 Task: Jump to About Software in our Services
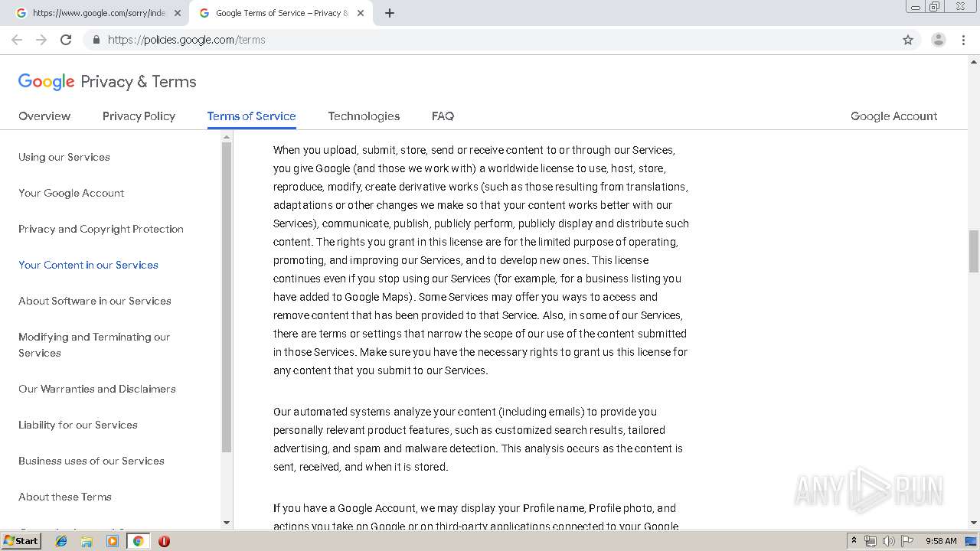(95, 301)
